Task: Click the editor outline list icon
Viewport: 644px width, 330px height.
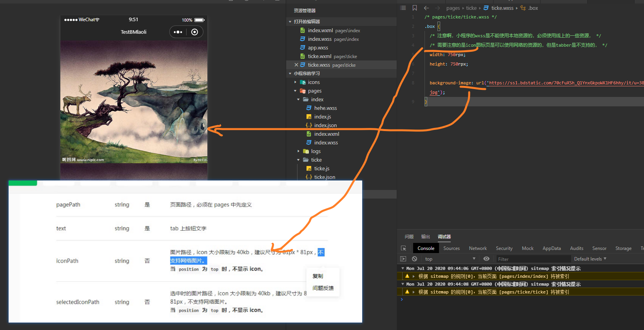Action: [403, 8]
